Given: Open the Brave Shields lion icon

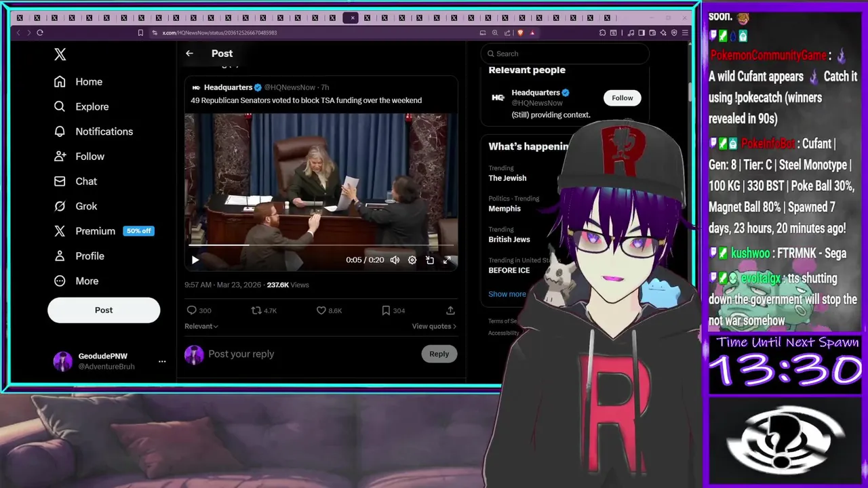Looking at the screenshot, I should coord(520,33).
